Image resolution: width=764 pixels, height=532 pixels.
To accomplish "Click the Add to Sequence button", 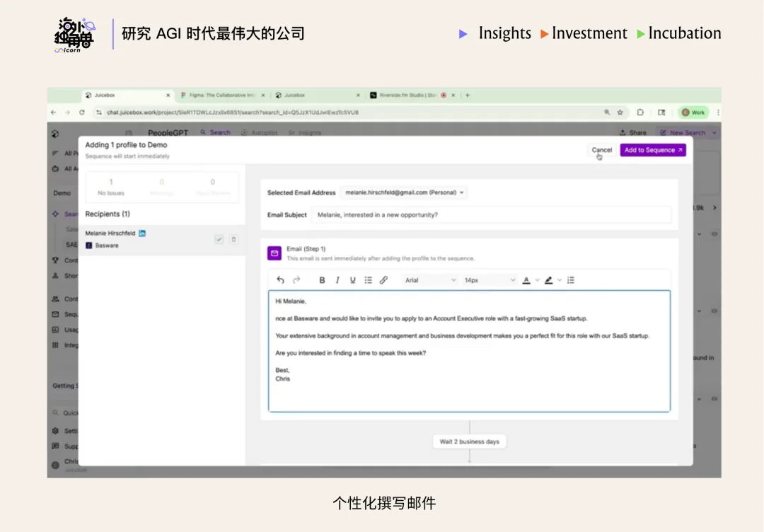I will point(652,150).
